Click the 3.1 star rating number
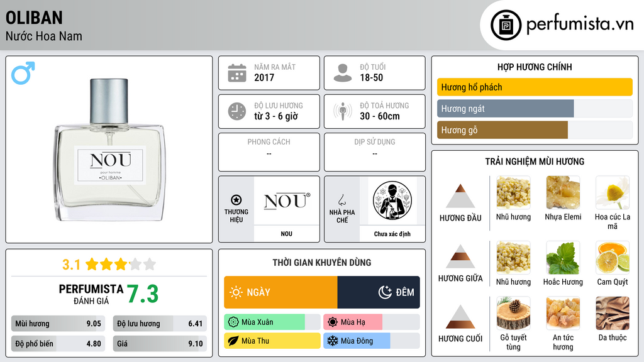This screenshot has width=644, height=362. point(71,265)
